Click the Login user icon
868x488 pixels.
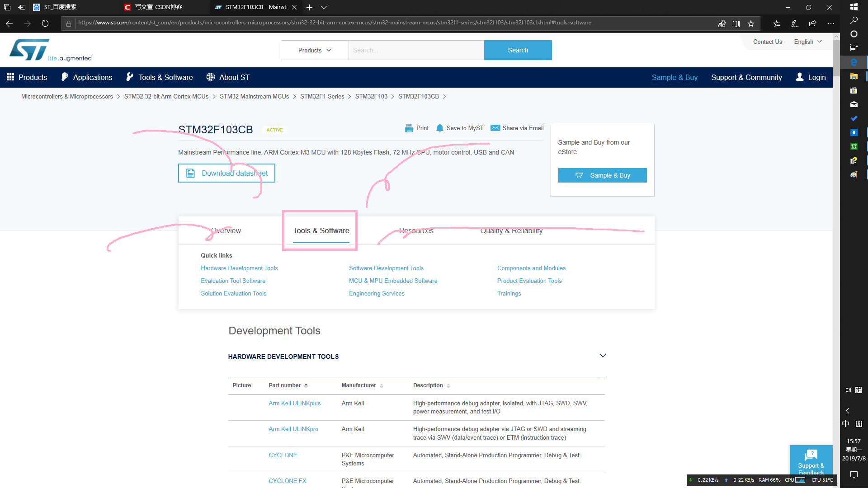click(800, 77)
